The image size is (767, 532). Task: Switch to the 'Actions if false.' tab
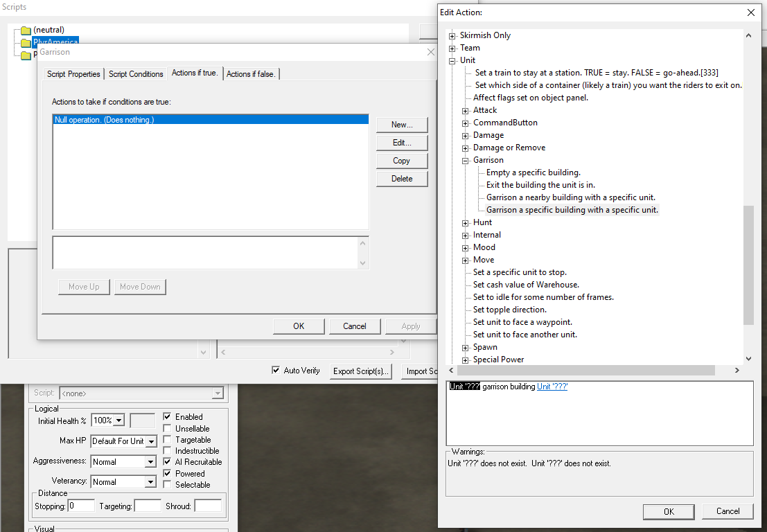coord(251,72)
